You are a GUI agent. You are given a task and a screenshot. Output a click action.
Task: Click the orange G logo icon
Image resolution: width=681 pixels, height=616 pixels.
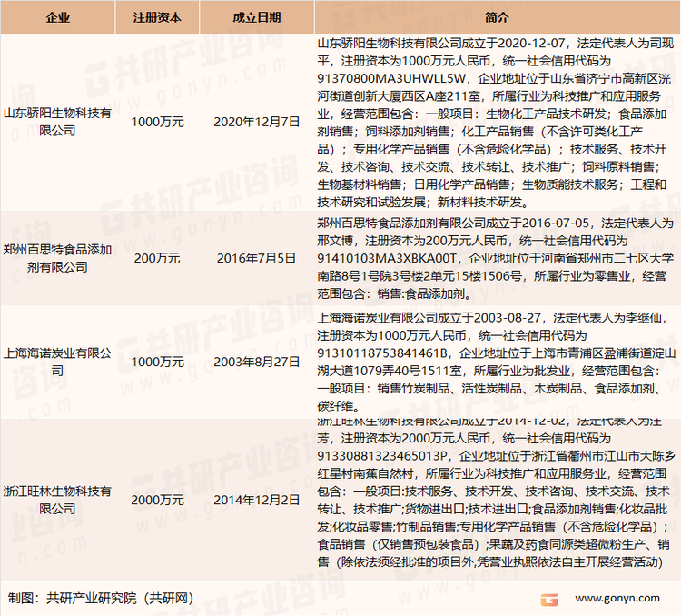(x=549, y=600)
